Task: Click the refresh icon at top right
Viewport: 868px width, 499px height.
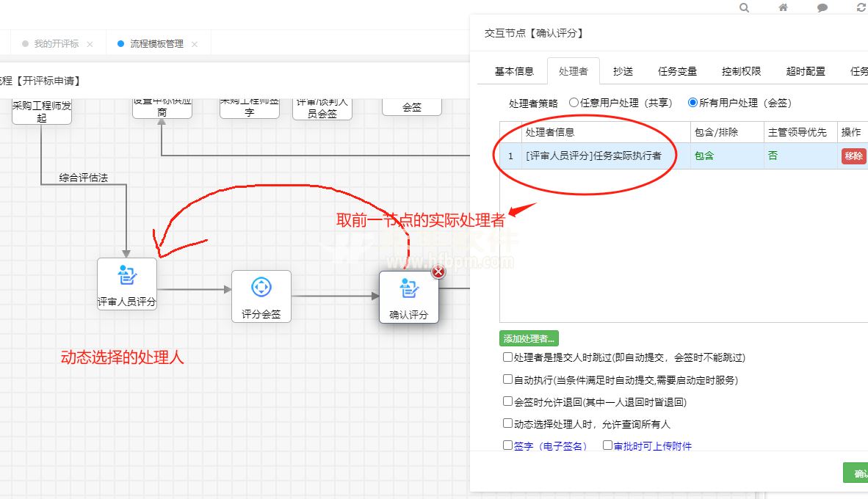Action: (861, 8)
